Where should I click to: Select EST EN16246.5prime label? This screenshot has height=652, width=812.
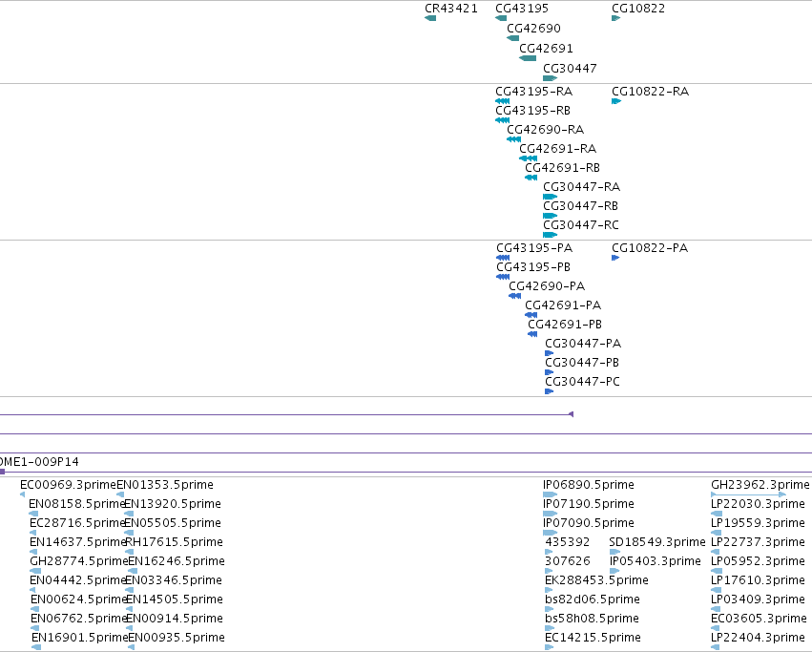pos(177,561)
